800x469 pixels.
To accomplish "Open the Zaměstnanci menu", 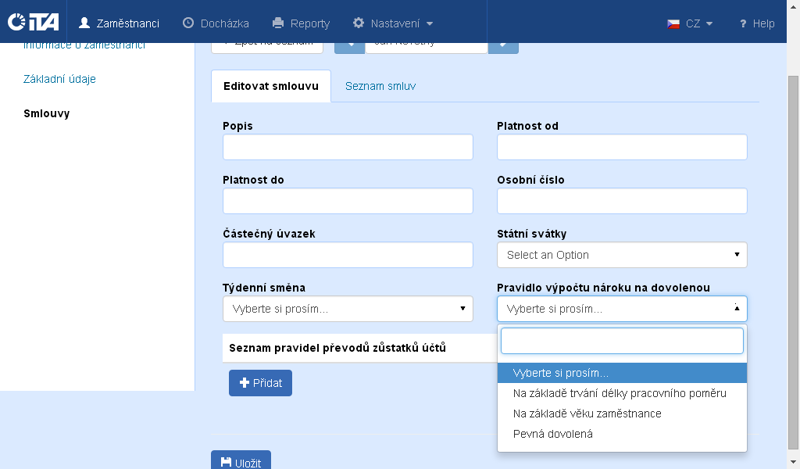I will tap(119, 22).
